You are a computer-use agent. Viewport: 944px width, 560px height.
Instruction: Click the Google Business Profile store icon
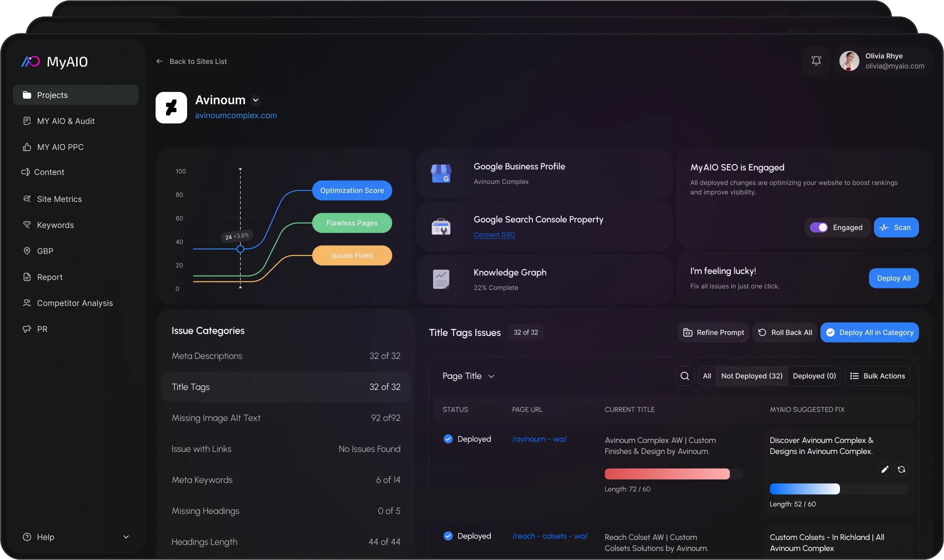[x=441, y=174]
